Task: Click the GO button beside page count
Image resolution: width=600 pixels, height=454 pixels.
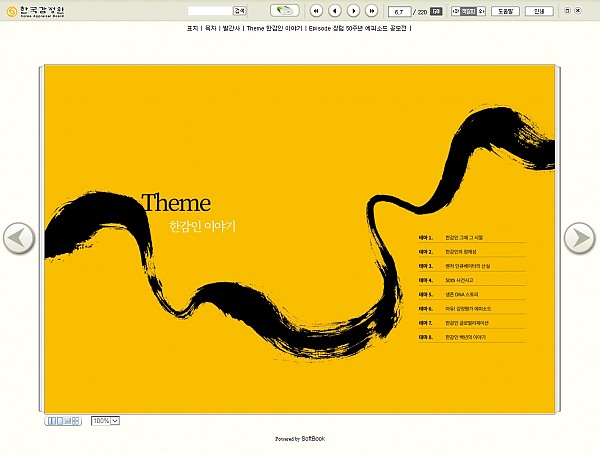Action: [x=436, y=11]
